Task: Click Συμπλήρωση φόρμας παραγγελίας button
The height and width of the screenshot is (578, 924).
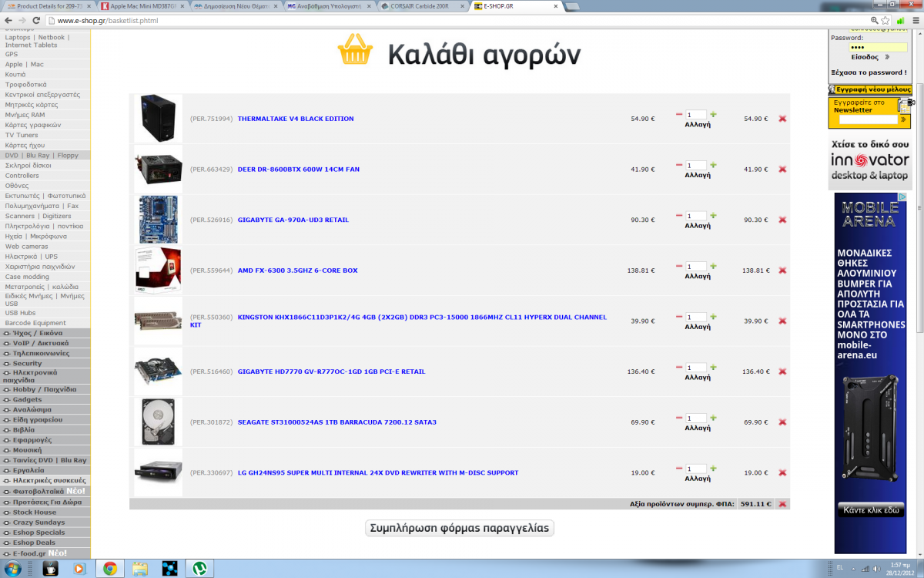Action: pos(460,528)
